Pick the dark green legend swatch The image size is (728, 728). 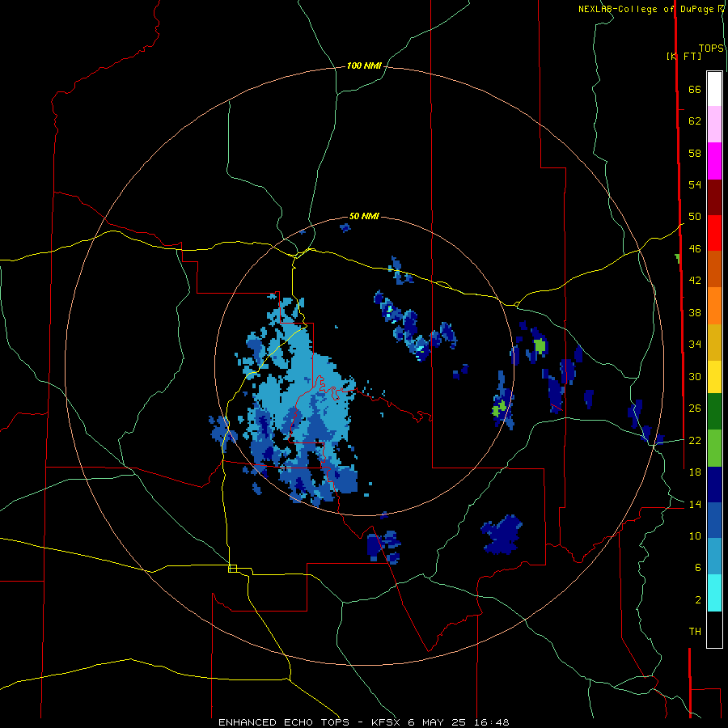point(714,411)
